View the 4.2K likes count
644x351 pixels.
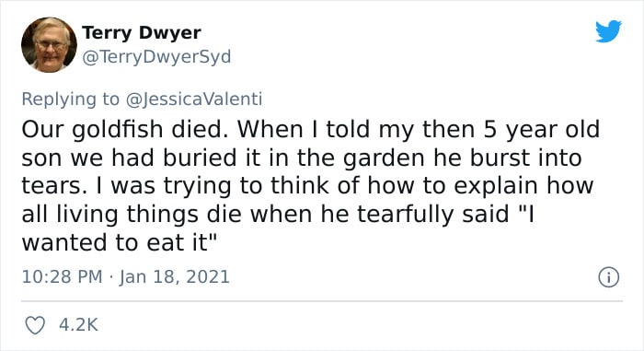coord(78,324)
